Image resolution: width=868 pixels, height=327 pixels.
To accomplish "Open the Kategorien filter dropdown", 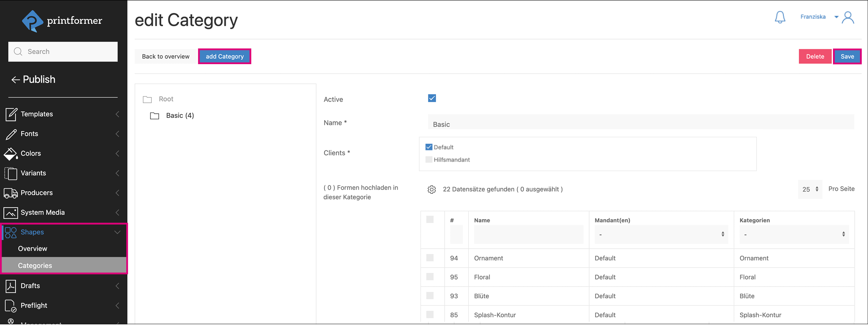I will [x=794, y=235].
